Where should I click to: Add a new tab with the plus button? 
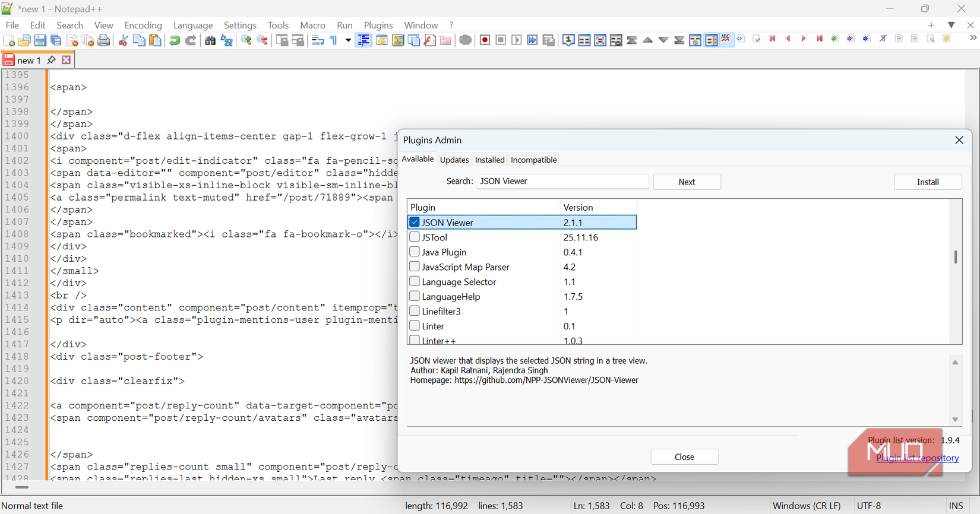931,25
